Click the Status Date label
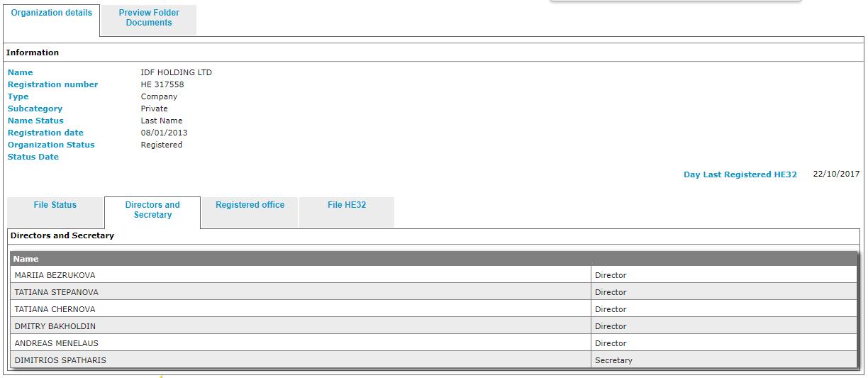The width and height of the screenshot is (868, 378). [33, 157]
